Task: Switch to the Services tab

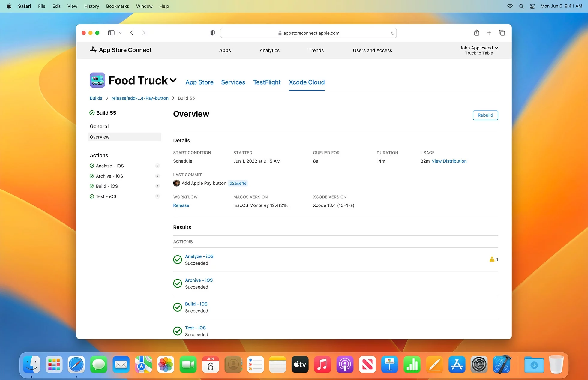Action: [233, 82]
